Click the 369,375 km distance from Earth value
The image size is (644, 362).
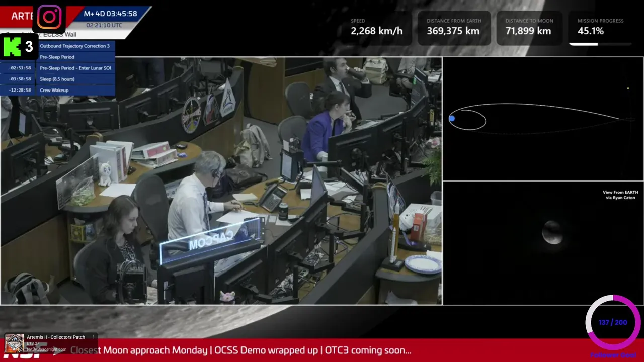(453, 31)
